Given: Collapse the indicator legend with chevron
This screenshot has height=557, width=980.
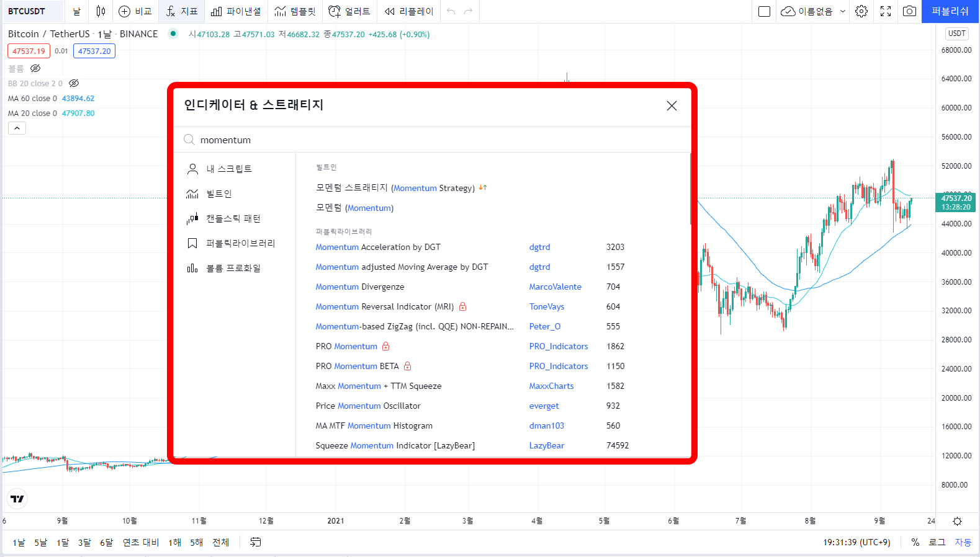Looking at the screenshot, I should point(17,128).
